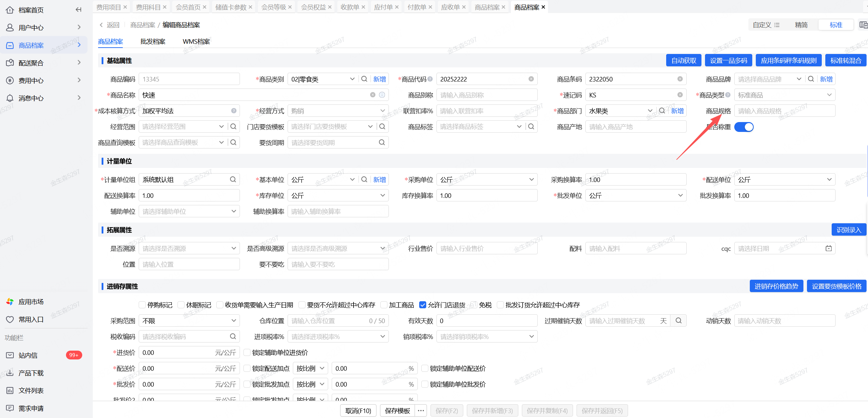This screenshot has width=868, height=418.
Task: Open the 采购范围 dropdown showing 不限
Action: 189,321
